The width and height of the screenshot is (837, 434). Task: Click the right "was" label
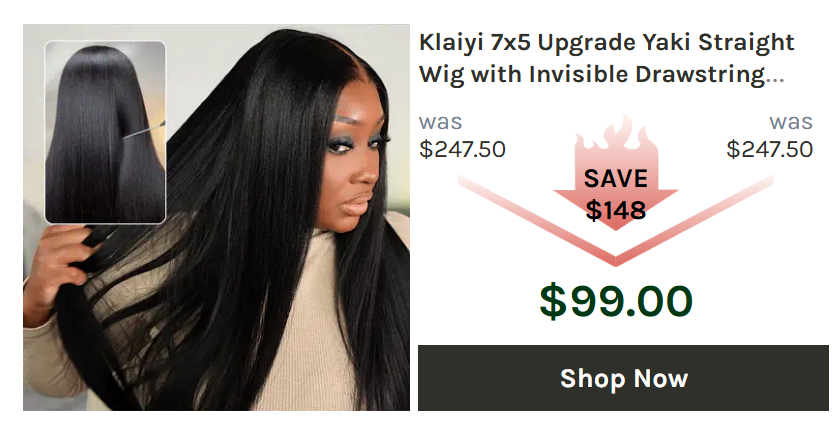click(x=791, y=122)
